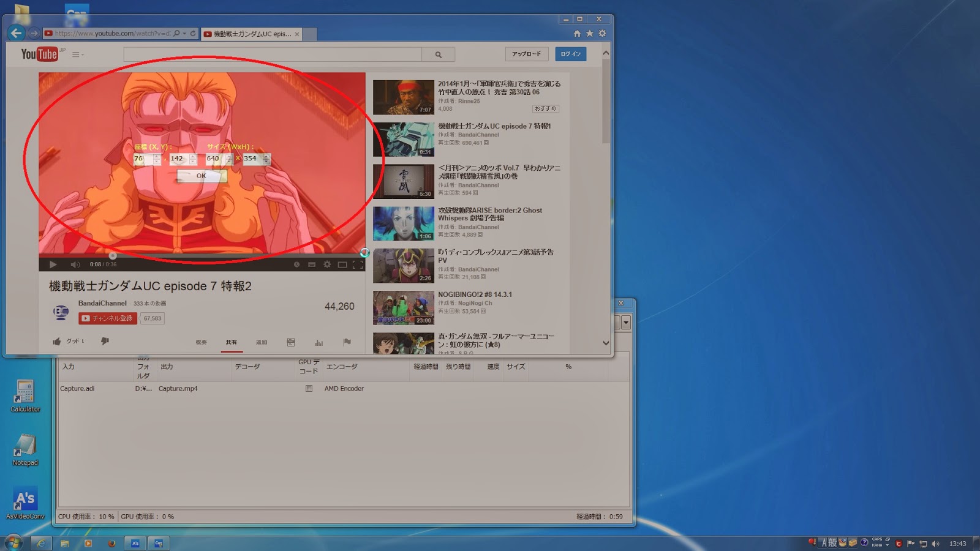Open the browser home page icon

tap(577, 34)
